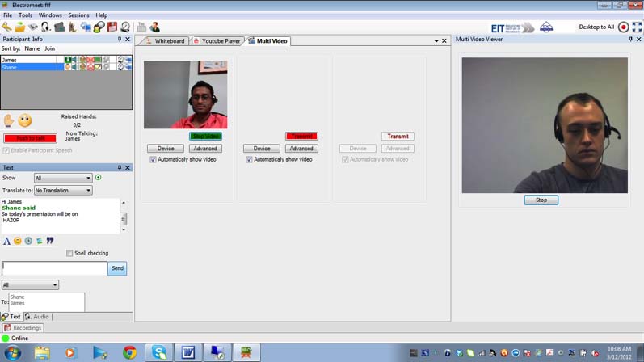Switch to the Whiteboard tab

[165, 41]
